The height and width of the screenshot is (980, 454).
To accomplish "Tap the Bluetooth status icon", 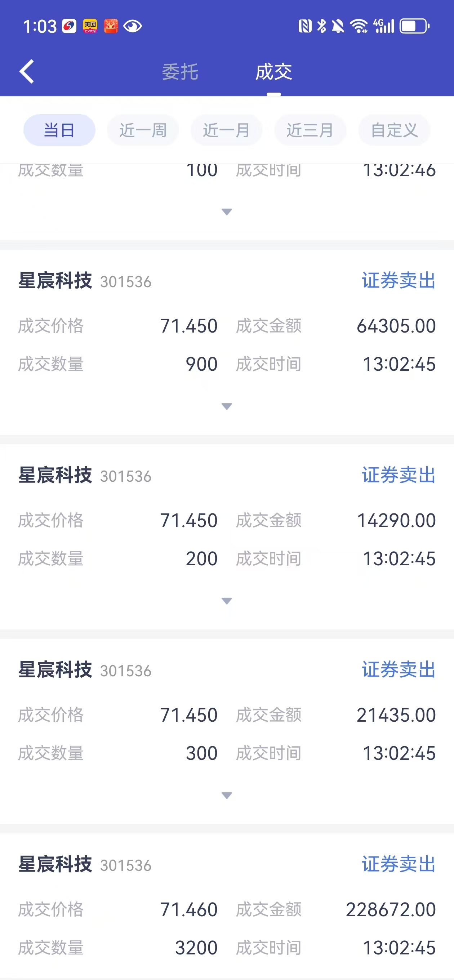I will 321,26.
